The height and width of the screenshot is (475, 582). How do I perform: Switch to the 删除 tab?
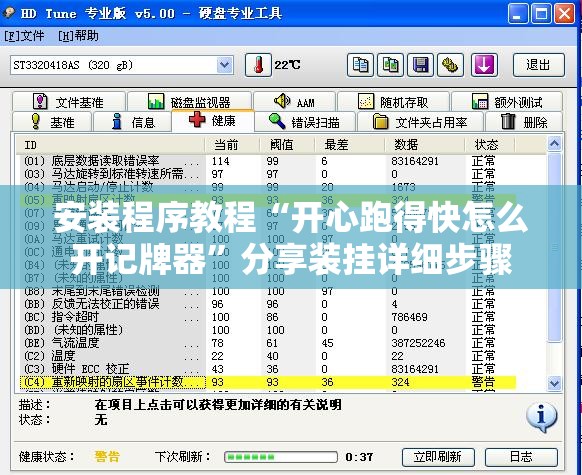tap(524, 122)
